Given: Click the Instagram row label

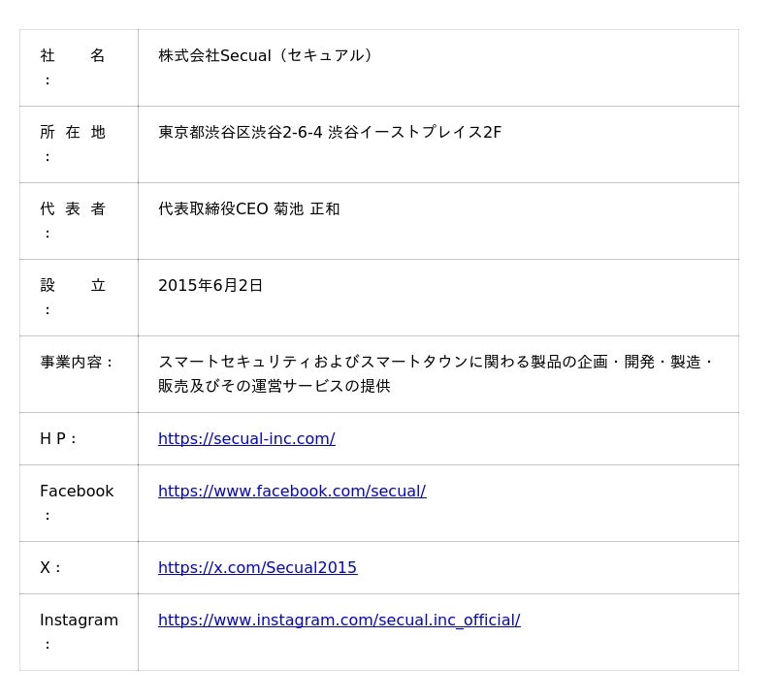Looking at the screenshot, I should (79, 620).
